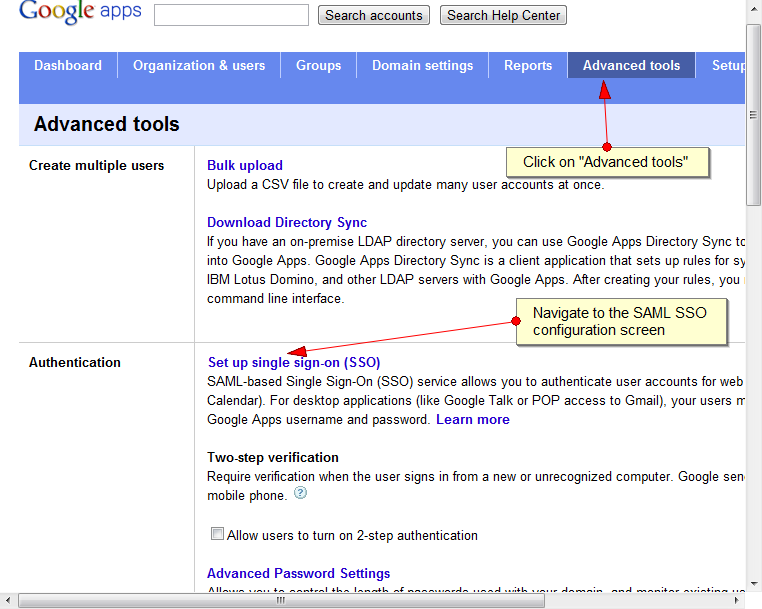Open the Setup tab

[721, 65]
